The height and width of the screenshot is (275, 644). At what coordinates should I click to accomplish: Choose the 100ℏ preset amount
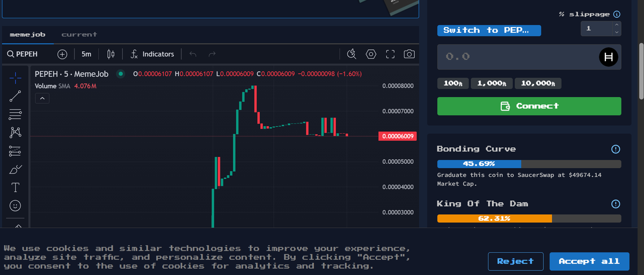(453, 83)
